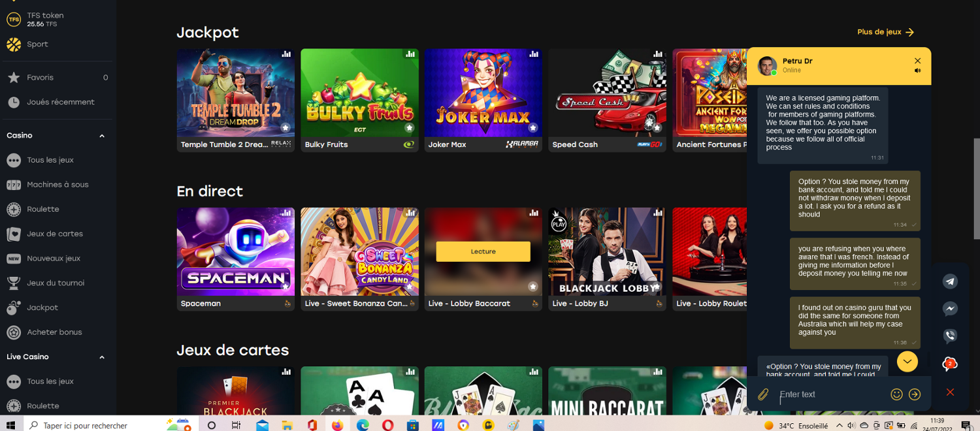980x431 pixels.
Task: Click the Favoris star icon in sidebar
Action: coord(14,78)
